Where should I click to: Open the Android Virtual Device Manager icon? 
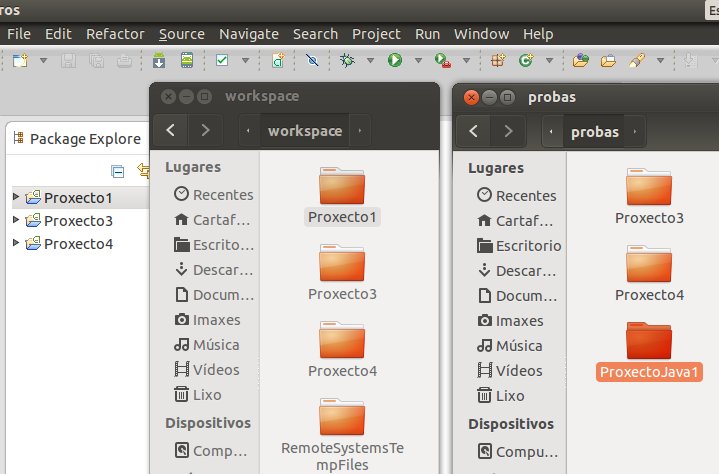(x=187, y=60)
